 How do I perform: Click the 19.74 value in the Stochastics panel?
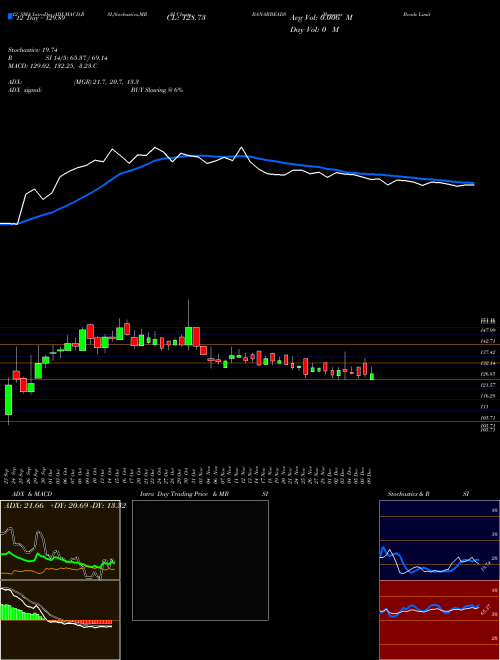[x=486, y=566]
